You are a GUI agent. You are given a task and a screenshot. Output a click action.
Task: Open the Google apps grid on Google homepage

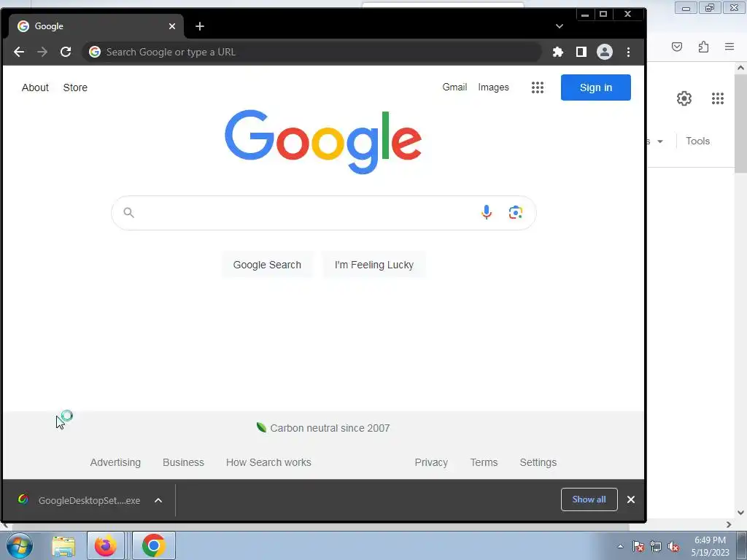tap(538, 87)
